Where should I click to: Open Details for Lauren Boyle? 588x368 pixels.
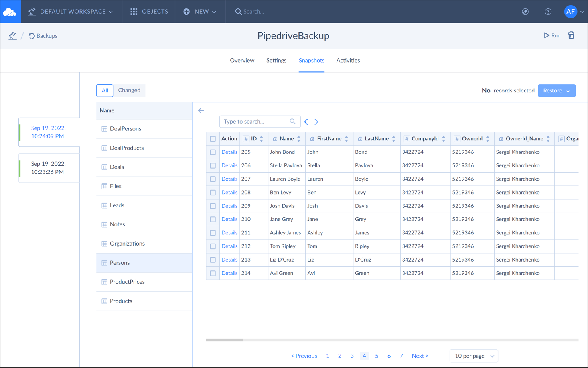(229, 179)
